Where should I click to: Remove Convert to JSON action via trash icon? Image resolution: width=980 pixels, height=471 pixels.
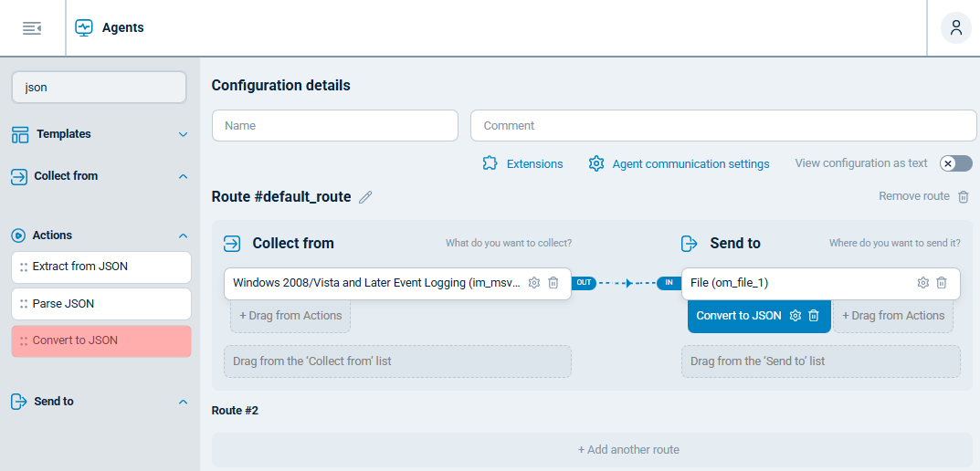(814, 316)
